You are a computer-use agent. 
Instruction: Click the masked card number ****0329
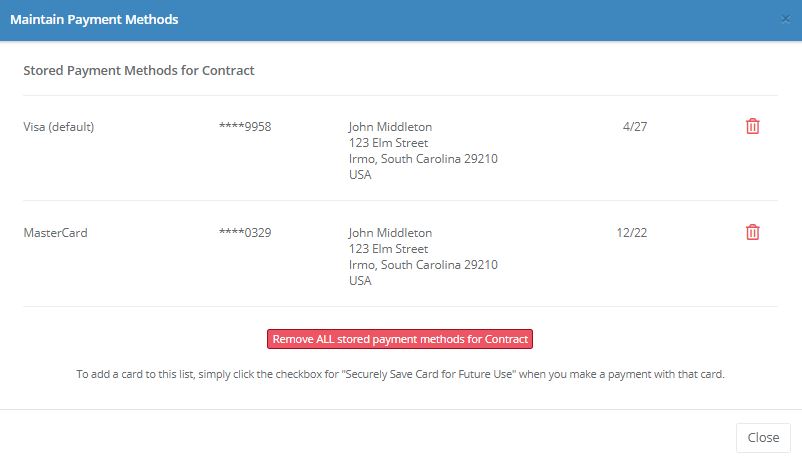pyautogui.click(x=245, y=233)
